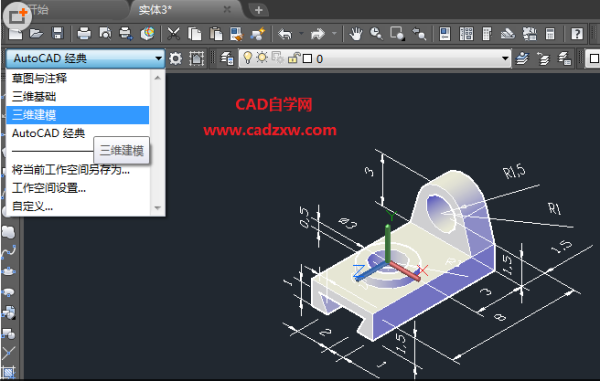Click Make Object's Layer Current icon
This screenshot has width=600, height=381.
[522, 59]
